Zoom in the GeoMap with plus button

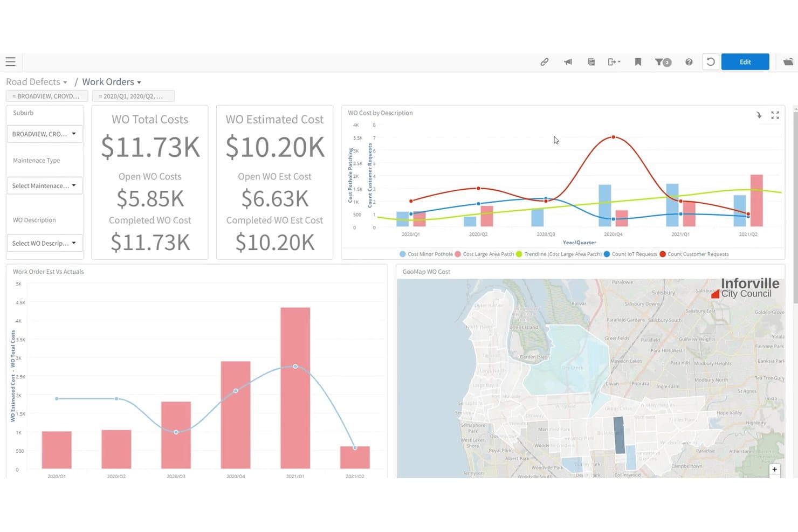tap(774, 469)
